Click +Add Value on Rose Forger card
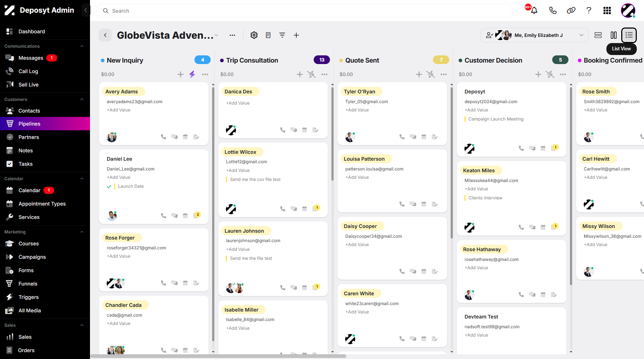Screen dimensions: 644x359 119,256
